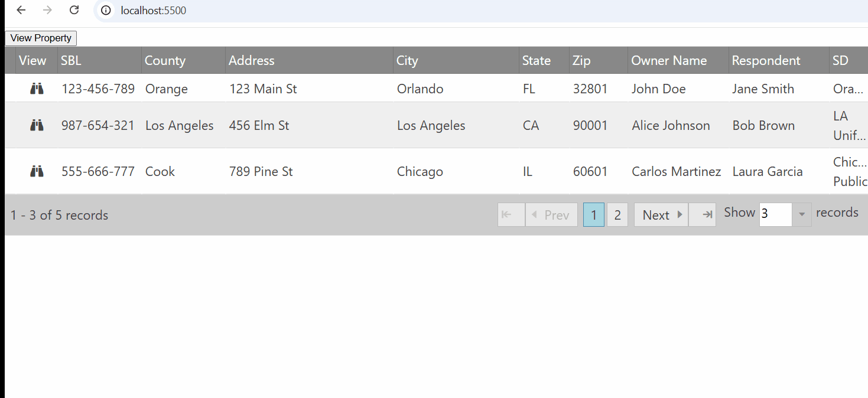
Task: Select page 1 in the pager
Action: (593, 215)
